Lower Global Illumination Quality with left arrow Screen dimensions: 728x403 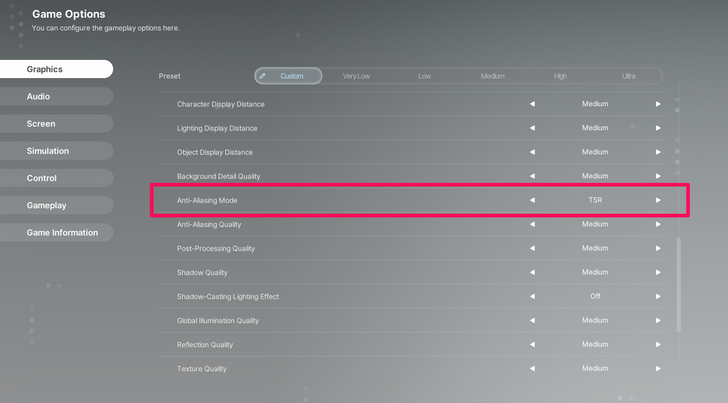pyautogui.click(x=532, y=321)
